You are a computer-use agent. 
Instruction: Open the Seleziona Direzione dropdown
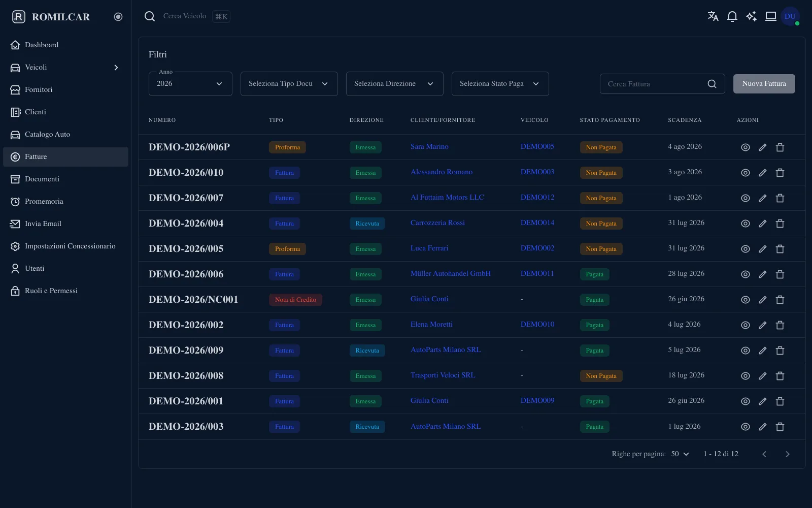click(x=394, y=84)
